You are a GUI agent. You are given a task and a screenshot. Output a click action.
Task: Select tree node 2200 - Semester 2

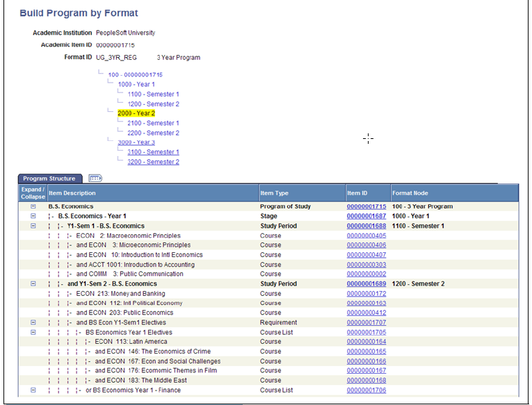pos(153,133)
